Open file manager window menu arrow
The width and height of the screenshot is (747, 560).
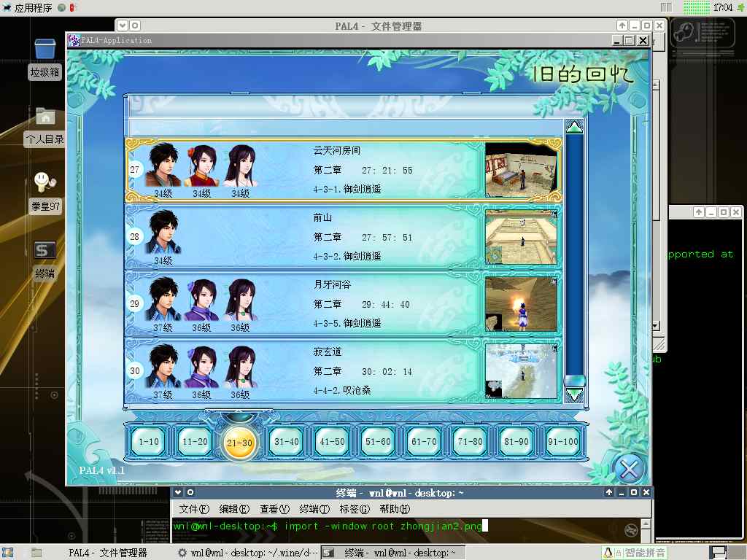[123, 26]
